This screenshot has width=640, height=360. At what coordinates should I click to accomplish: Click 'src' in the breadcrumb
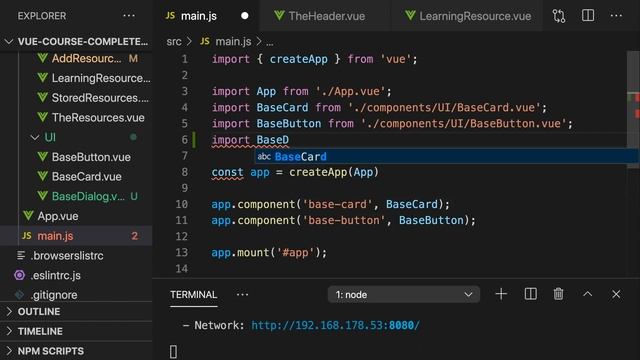pyautogui.click(x=174, y=42)
